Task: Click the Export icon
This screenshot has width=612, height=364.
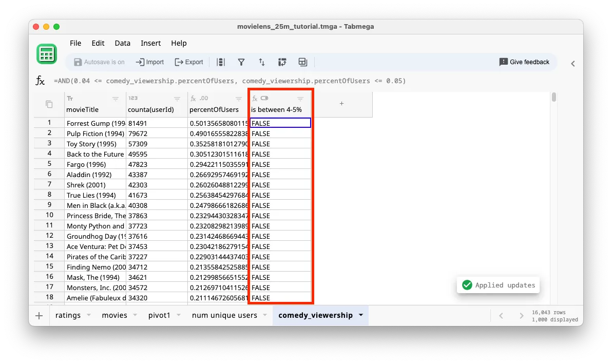Action: coord(189,62)
